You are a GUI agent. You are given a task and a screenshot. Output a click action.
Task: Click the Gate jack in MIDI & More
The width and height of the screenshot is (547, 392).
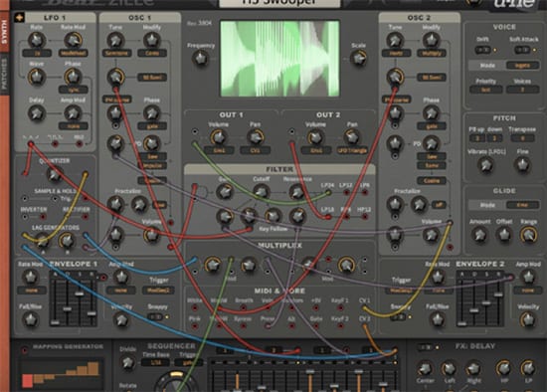point(315,326)
